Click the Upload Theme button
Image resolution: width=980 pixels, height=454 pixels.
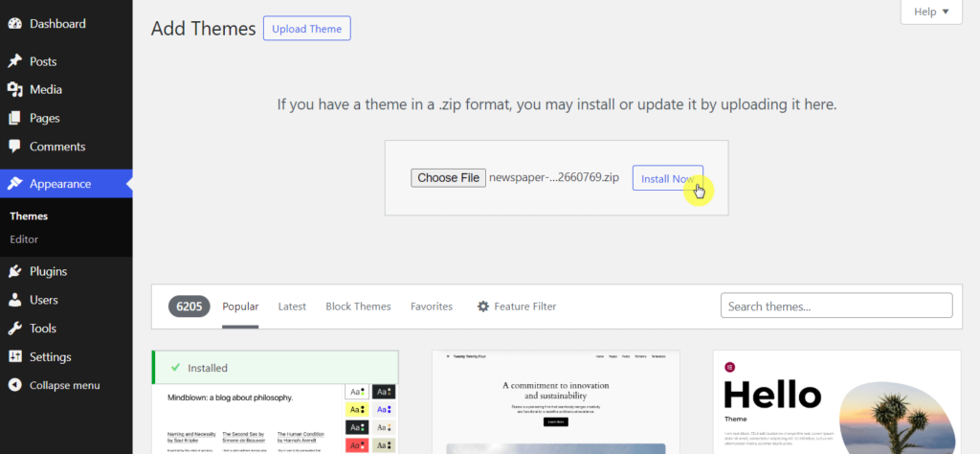tap(307, 29)
